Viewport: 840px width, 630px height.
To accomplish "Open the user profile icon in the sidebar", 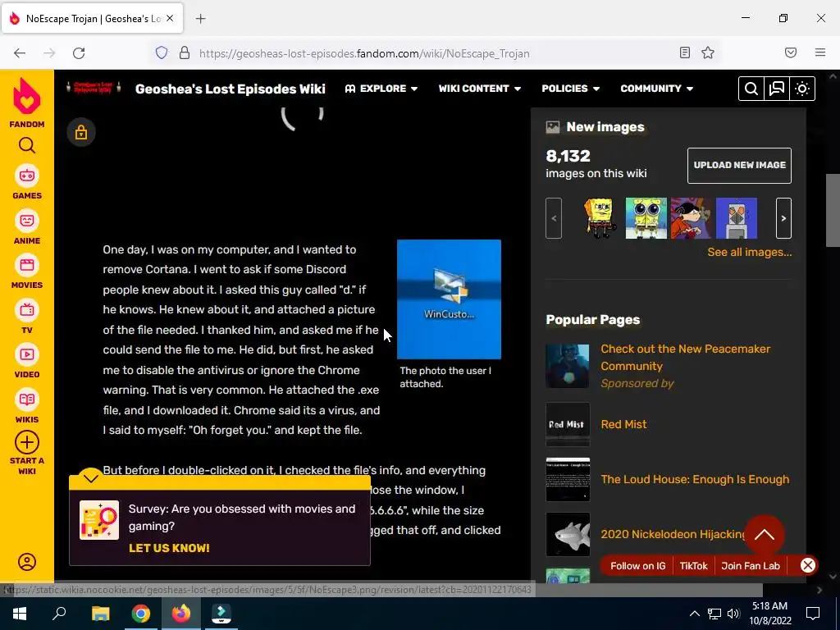I will click(27, 562).
